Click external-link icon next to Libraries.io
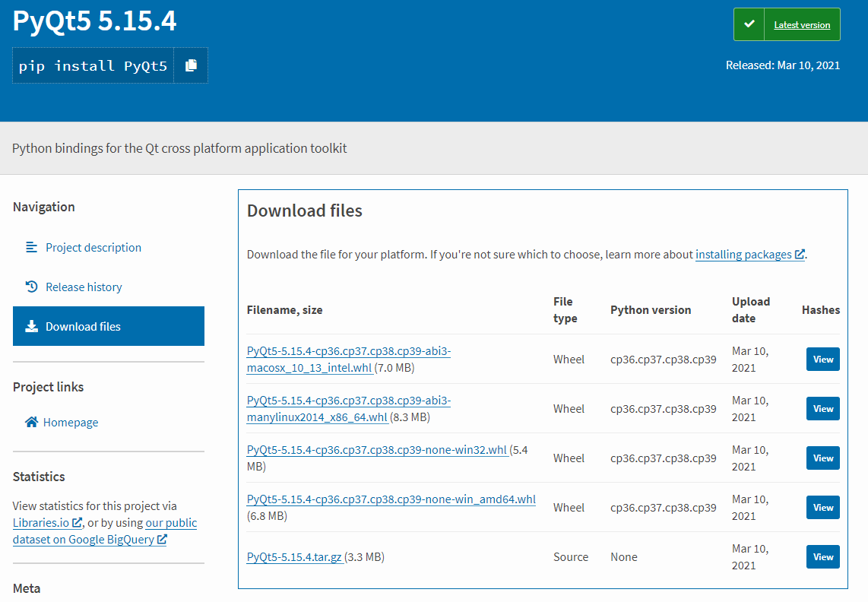Viewport: 868px width, 602px height. coord(77,522)
